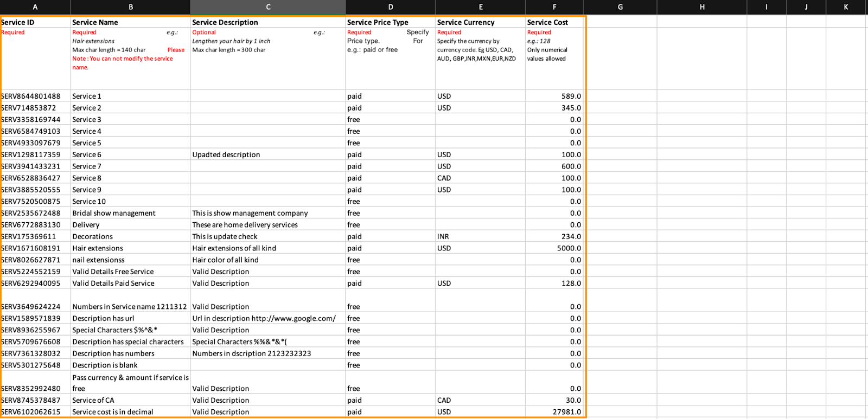This screenshot has height=419, width=868.
Task: Click the 600.0 cost cell
Action: pyautogui.click(x=554, y=166)
